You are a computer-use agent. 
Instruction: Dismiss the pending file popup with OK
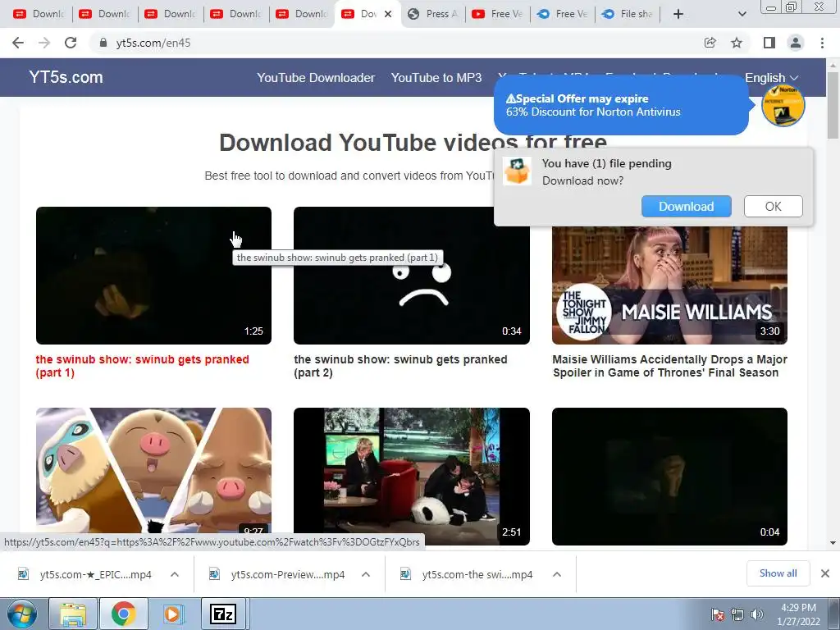(x=773, y=206)
